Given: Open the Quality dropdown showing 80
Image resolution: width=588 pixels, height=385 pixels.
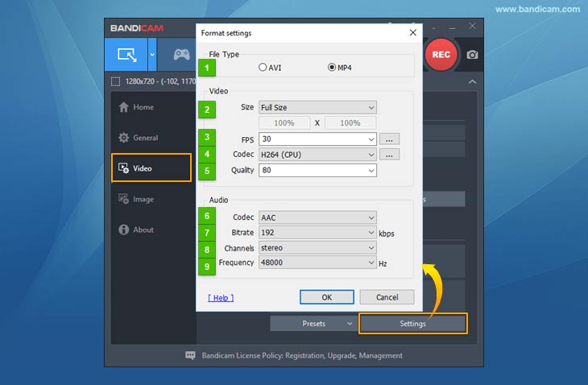Looking at the screenshot, I should 317,170.
